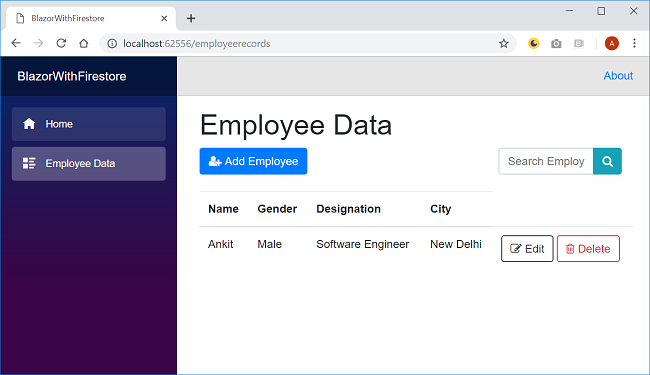Go back using browser back arrow
650x375 pixels.
click(x=16, y=43)
